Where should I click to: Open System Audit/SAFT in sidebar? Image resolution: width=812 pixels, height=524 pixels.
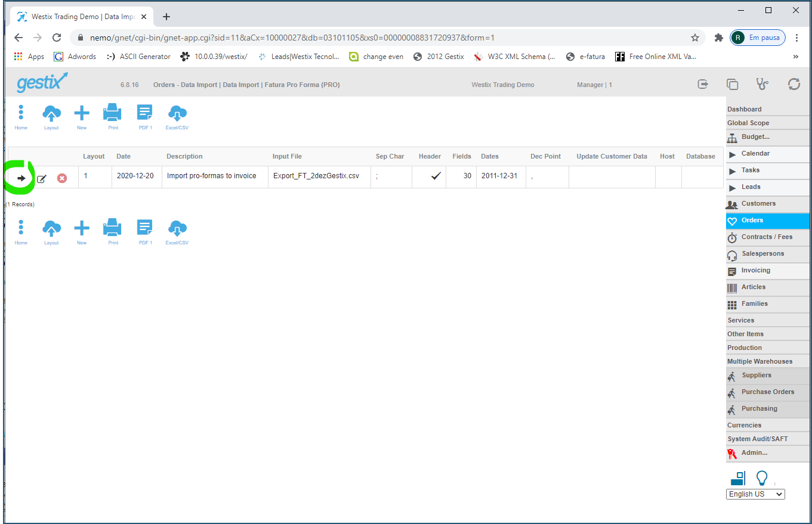pos(767,439)
